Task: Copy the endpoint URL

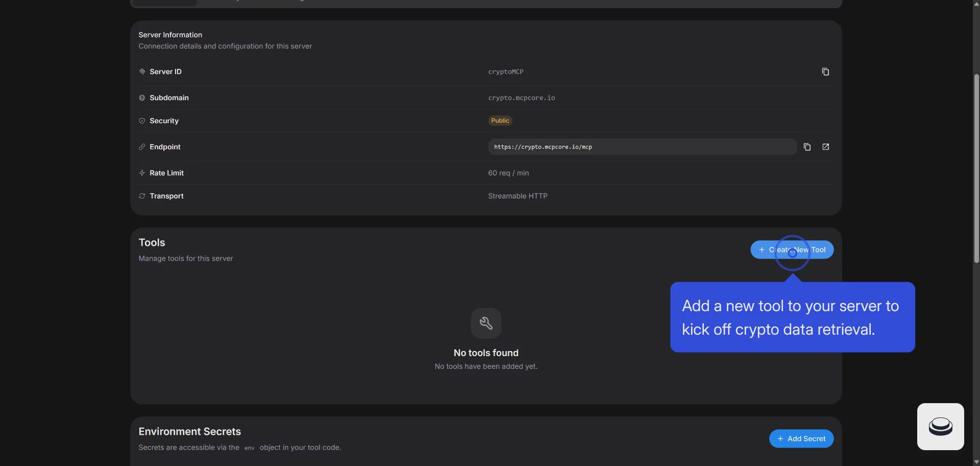Action: pos(807,147)
